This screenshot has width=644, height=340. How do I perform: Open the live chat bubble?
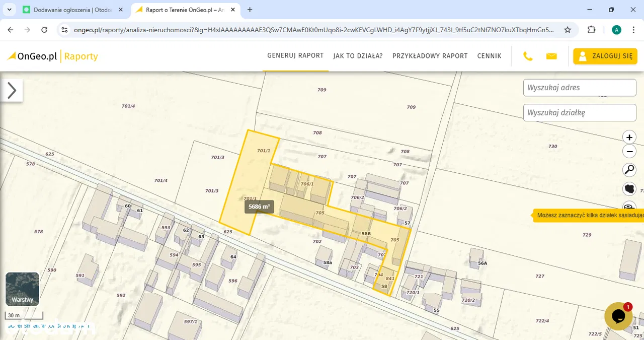[618, 316]
